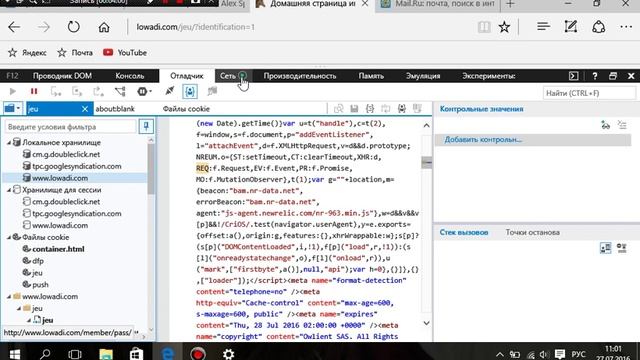Open the exception behavior dropdown
Image resolution: width=640 pixels, height=360 pixels.
coord(144,91)
